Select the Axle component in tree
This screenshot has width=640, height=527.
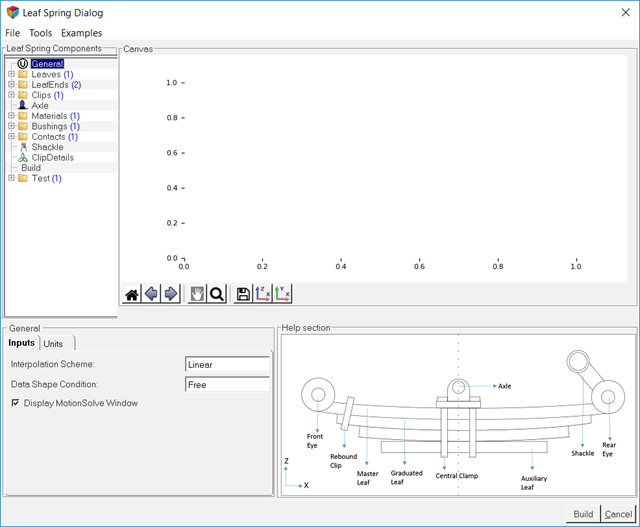pos(39,105)
